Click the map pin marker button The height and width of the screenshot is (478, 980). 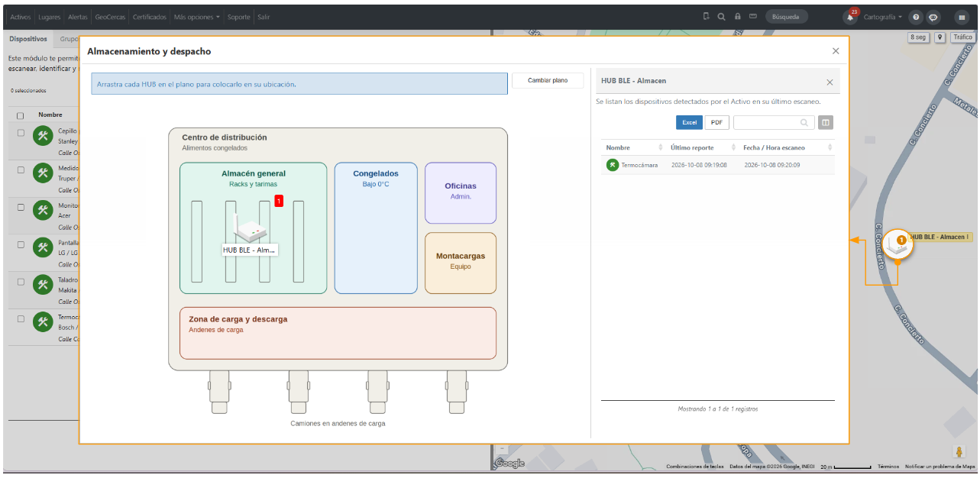(940, 37)
